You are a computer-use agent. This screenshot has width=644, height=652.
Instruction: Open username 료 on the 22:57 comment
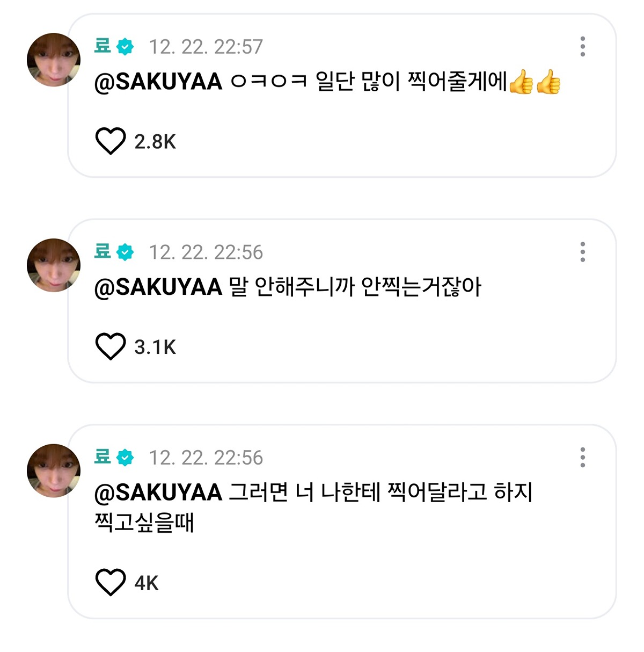[102, 46]
